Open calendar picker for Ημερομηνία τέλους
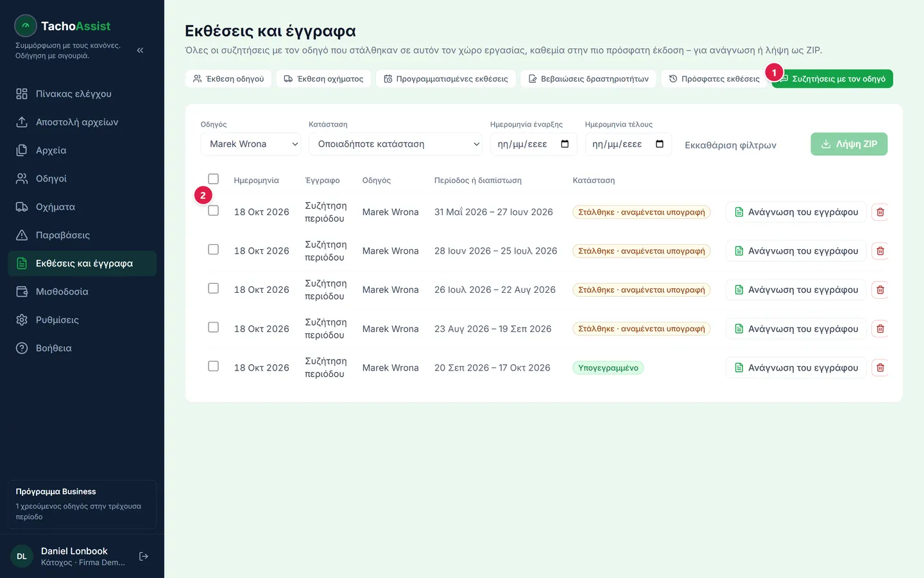Viewport: 924px width, 578px height. [660, 144]
